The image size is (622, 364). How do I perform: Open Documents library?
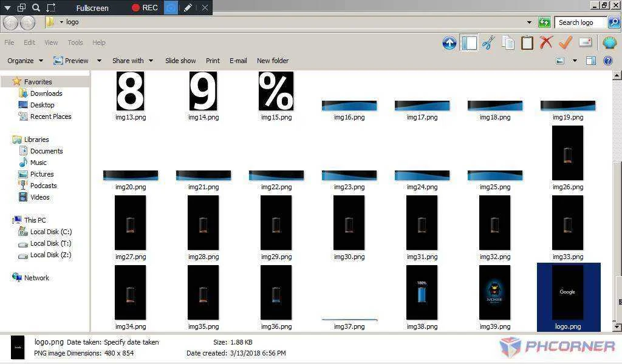pos(46,151)
